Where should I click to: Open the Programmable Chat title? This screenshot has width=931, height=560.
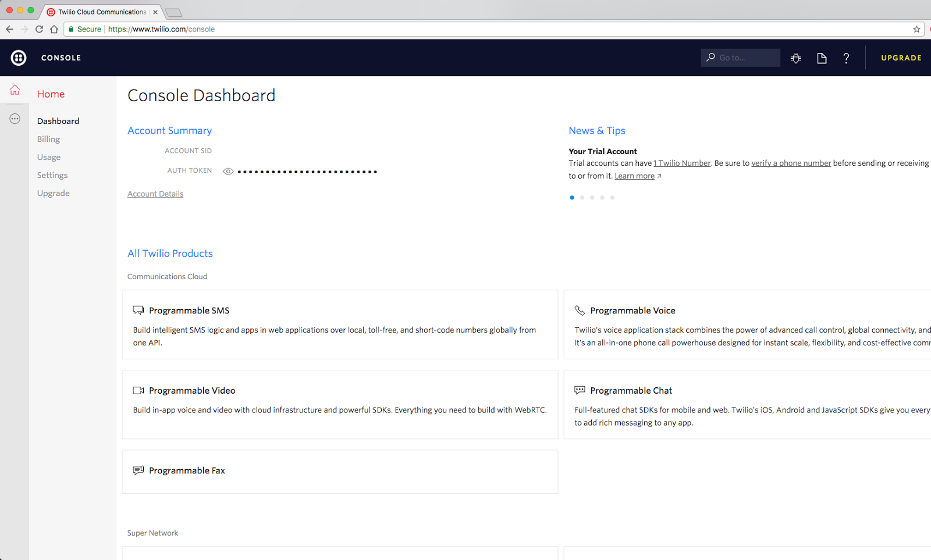coord(631,391)
